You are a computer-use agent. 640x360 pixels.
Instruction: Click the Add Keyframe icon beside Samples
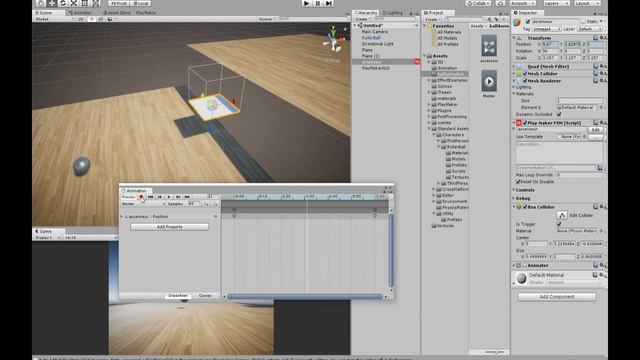(x=207, y=204)
